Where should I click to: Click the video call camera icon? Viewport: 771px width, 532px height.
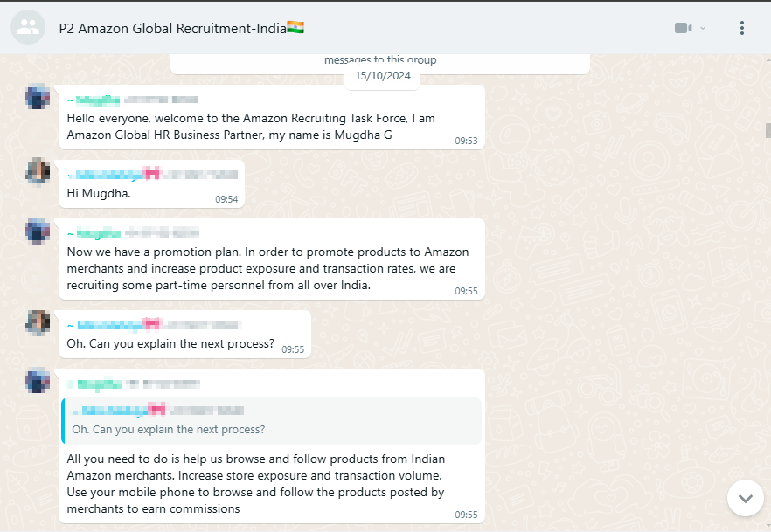click(x=683, y=28)
